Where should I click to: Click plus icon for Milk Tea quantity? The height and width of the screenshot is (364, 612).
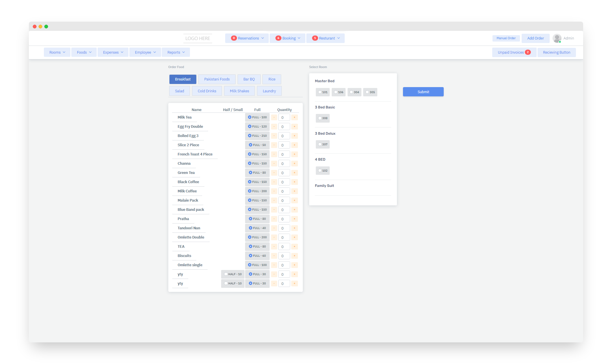(294, 117)
